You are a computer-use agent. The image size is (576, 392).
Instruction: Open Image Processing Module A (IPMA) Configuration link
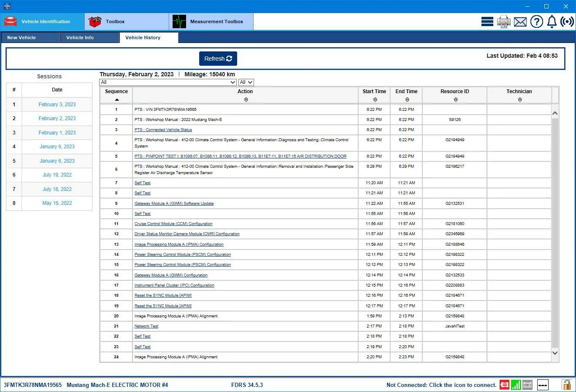[x=179, y=244]
